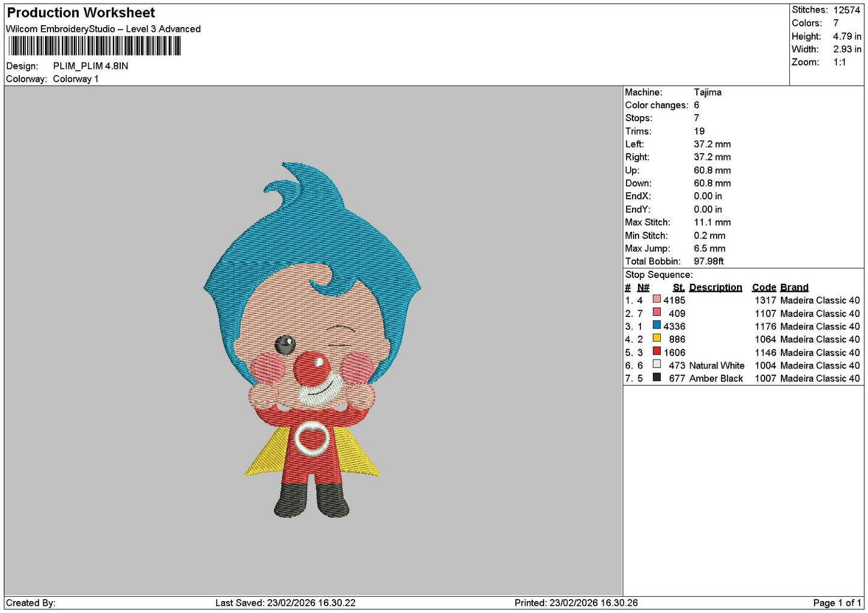
Task: Select the rose swatch for stitch 409
Action: [x=657, y=313]
